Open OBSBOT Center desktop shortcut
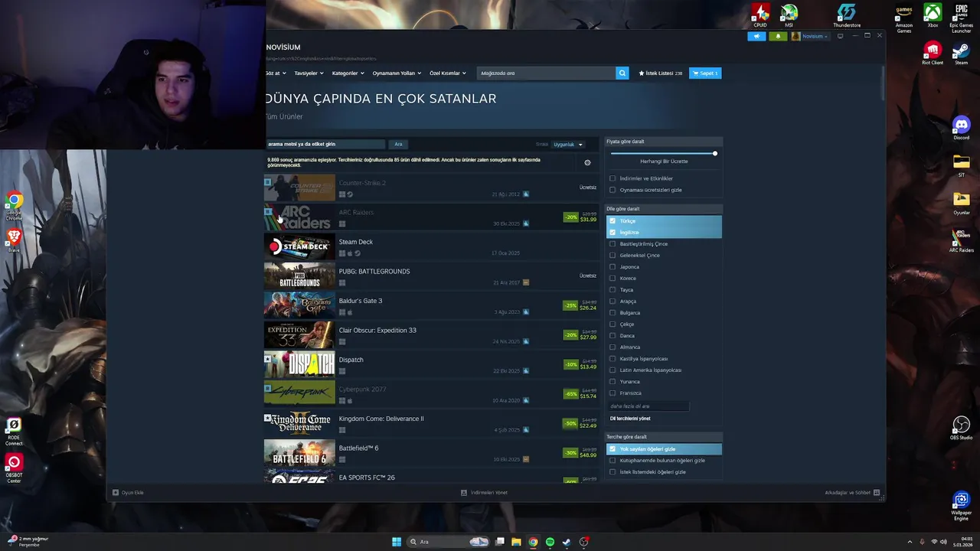Screen dimensions: 980x551 pos(14,469)
